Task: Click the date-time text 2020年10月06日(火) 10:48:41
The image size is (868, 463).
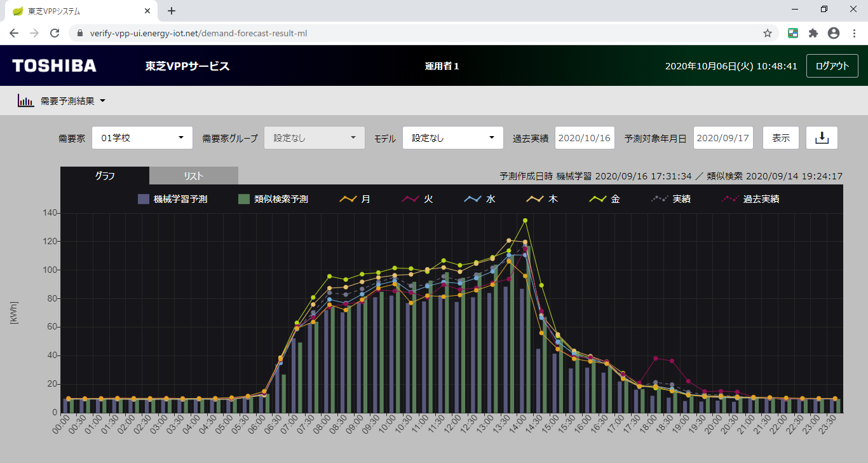Action: [x=731, y=66]
